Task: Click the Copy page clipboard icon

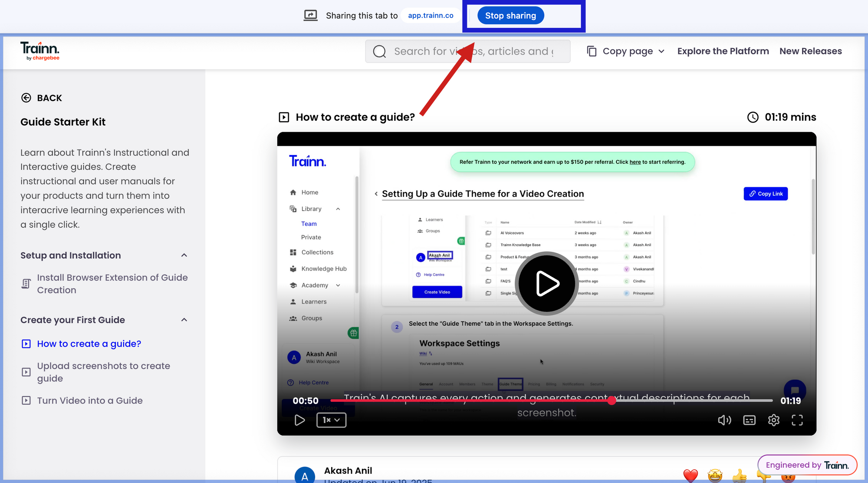Action: coord(592,51)
